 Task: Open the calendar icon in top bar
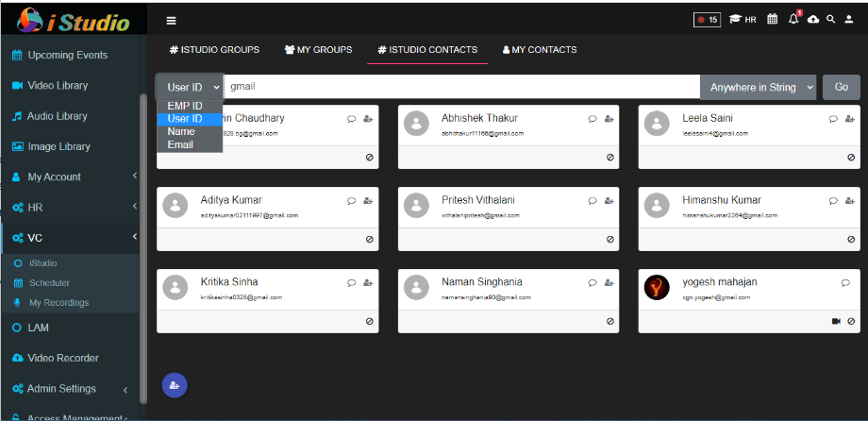[x=772, y=20]
